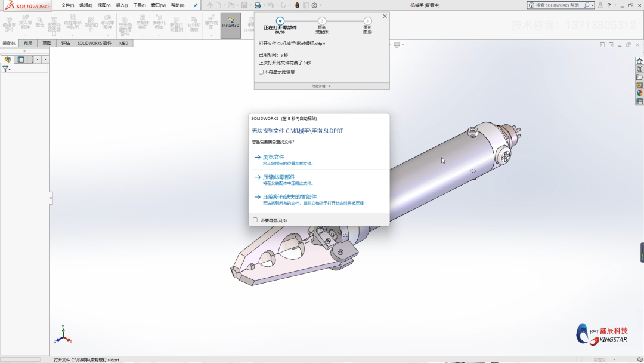Expand the 参考几何体 dropdown arrow

pos(160,35)
